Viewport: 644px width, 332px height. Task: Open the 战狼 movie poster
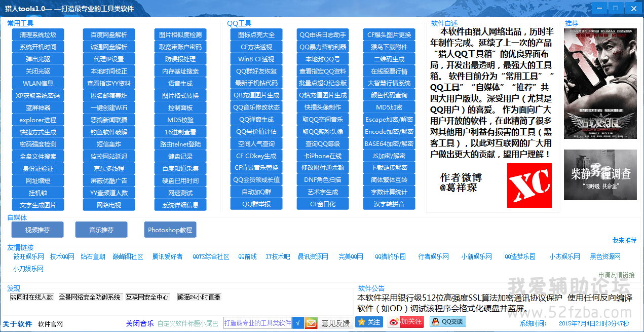(x=600, y=84)
